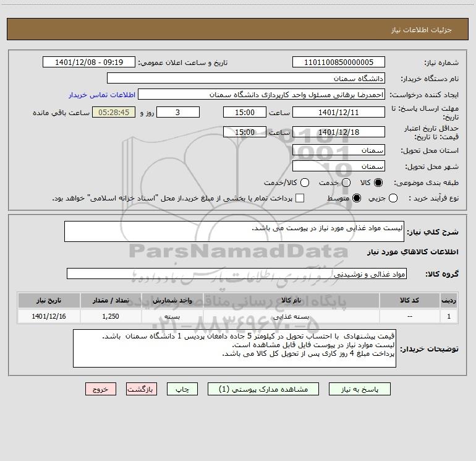The width and height of the screenshot is (476, 461).
Task: Click the تاریخ نیاز column header
Action: (x=49, y=300)
